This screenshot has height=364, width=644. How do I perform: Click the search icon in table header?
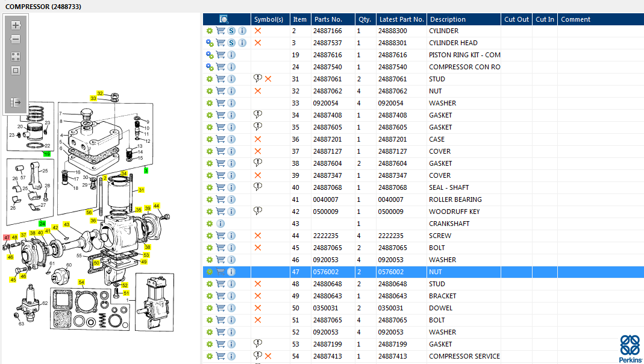224,19
